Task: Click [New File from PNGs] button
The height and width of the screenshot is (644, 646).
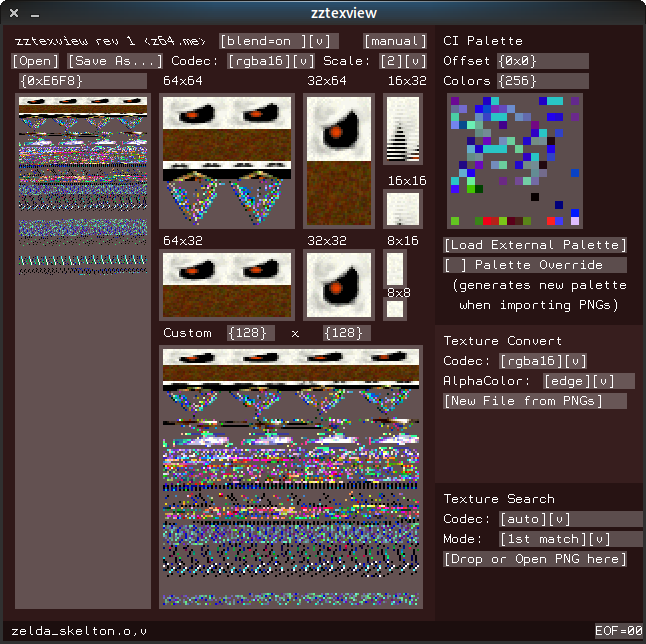Action: (535, 401)
